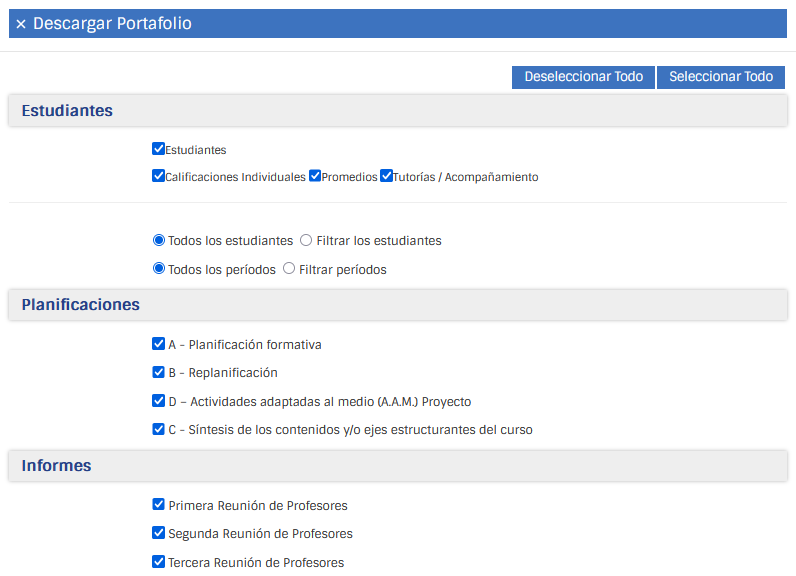The height and width of the screenshot is (576, 796).
Task: Toggle B - Replanificación checkbox
Action: click(158, 372)
